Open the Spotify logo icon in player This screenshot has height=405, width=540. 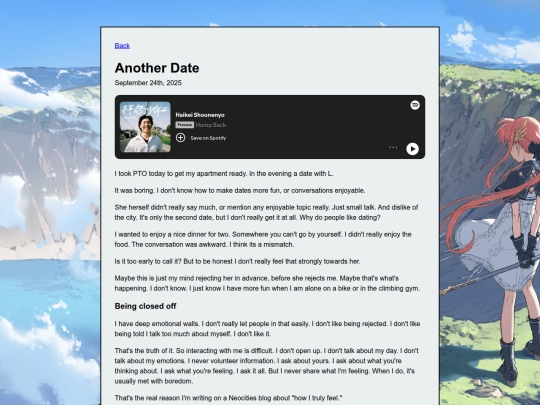(415, 105)
